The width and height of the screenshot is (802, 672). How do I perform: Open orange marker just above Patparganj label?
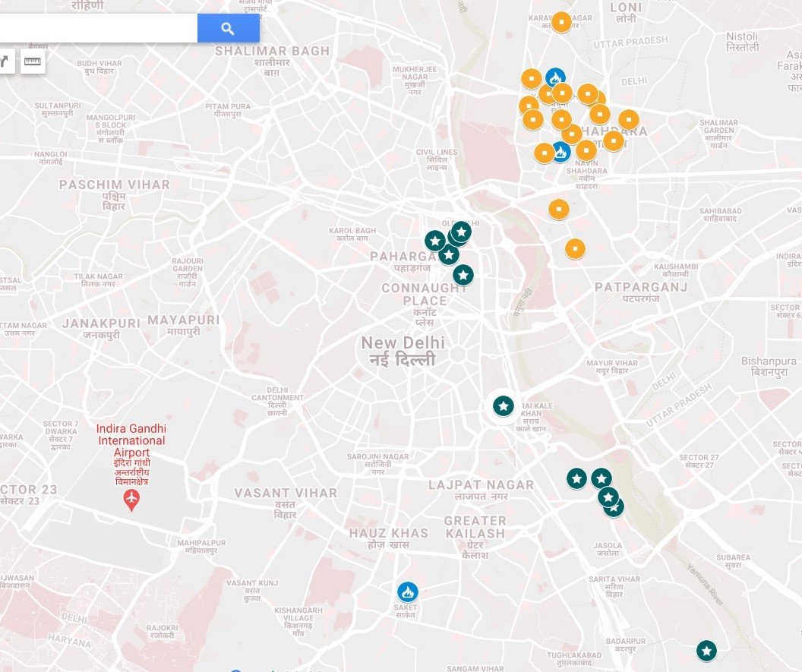click(575, 248)
